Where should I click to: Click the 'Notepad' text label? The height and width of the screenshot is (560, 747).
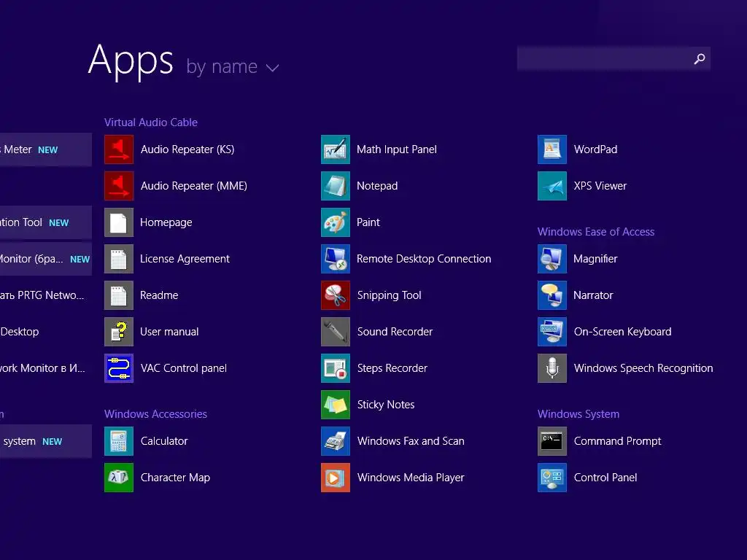point(377,186)
